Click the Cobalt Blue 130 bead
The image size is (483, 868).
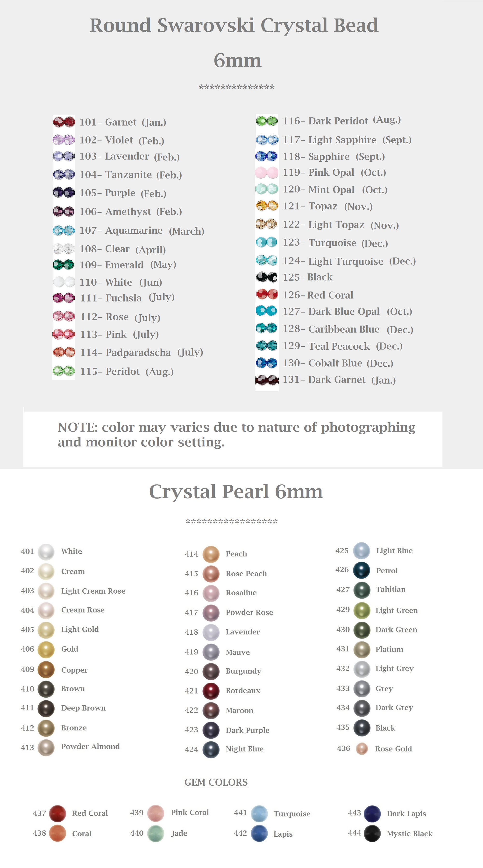[267, 363]
